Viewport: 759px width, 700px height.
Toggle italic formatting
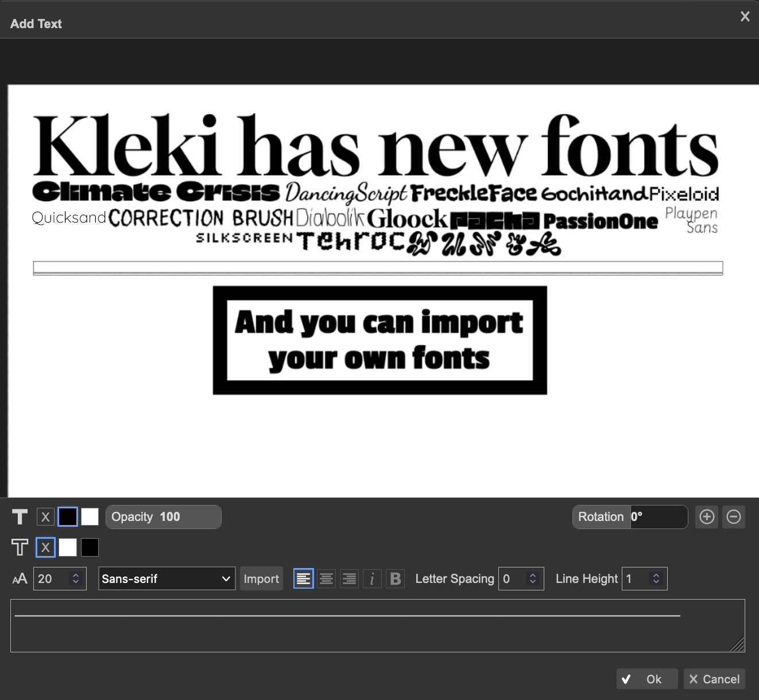click(x=372, y=579)
